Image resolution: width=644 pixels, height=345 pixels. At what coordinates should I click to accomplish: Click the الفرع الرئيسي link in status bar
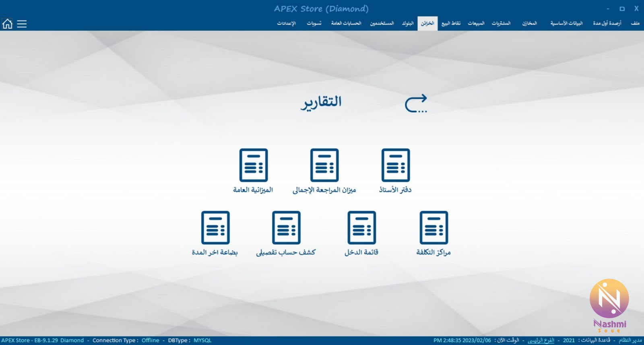(x=541, y=341)
